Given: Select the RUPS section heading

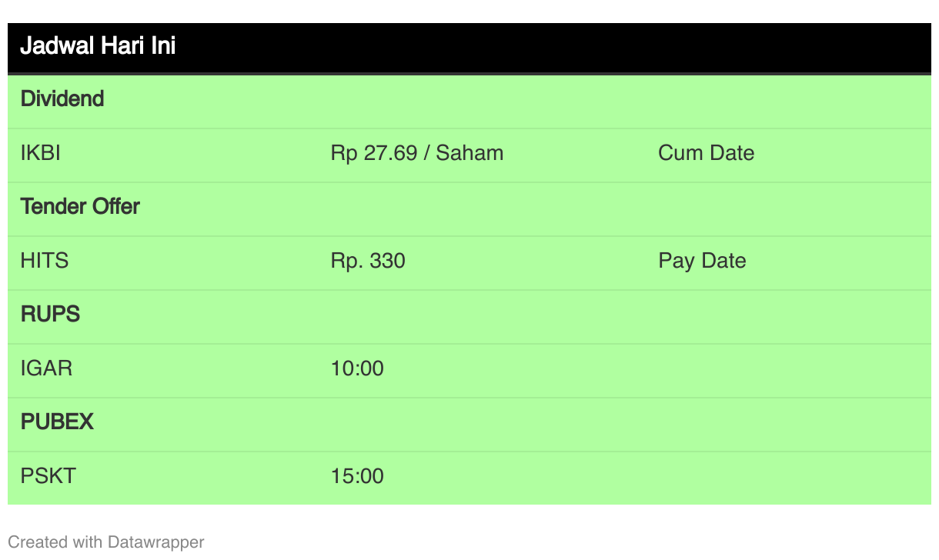Looking at the screenshot, I should point(50,315).
